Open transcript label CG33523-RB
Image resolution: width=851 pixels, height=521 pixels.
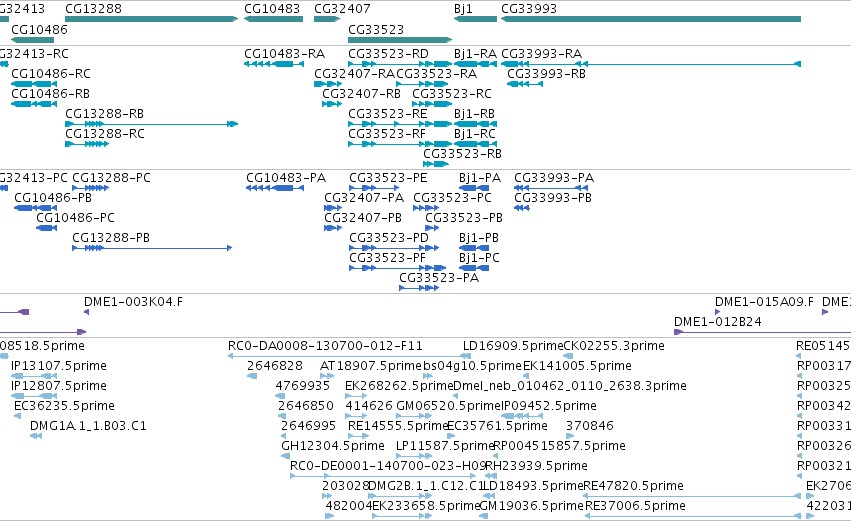pyautogui.click(x=462, y=154)
